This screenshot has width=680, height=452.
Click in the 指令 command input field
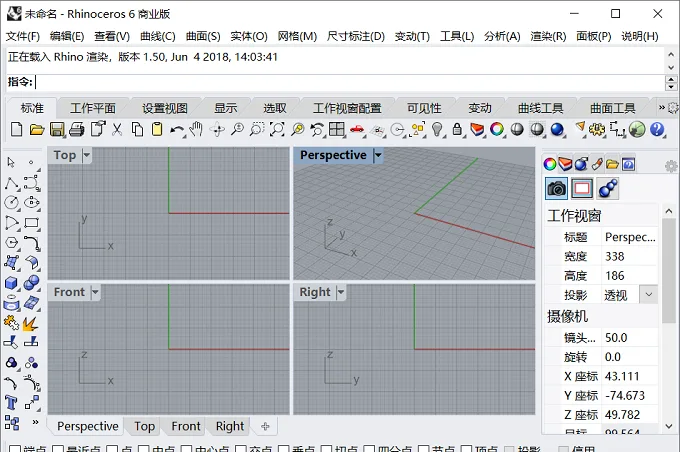349,82
